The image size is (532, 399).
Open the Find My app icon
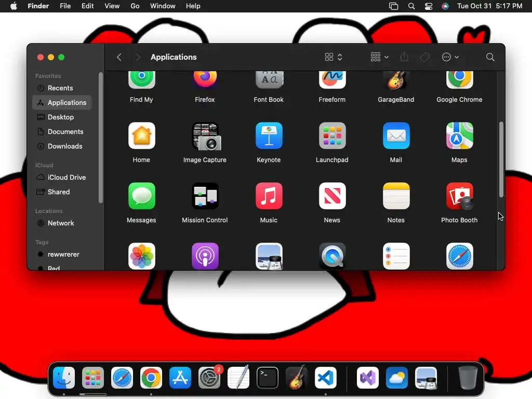(x=141, y=80)
